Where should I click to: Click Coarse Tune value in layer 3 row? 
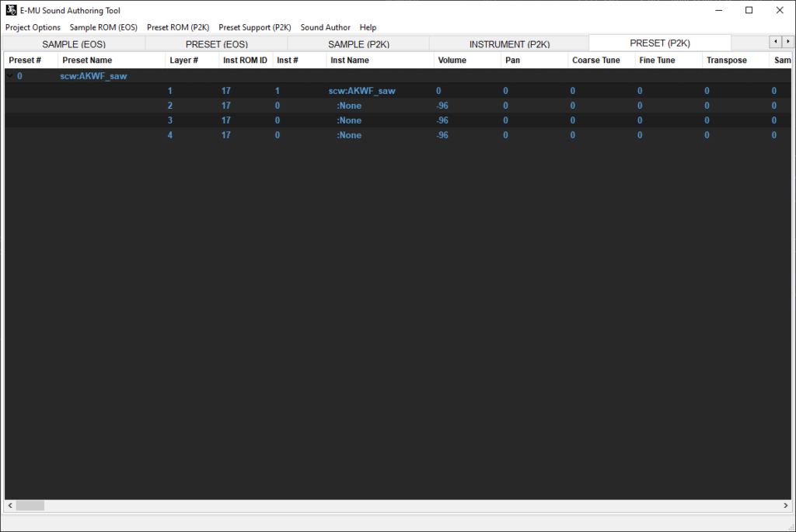coord(573,120)
